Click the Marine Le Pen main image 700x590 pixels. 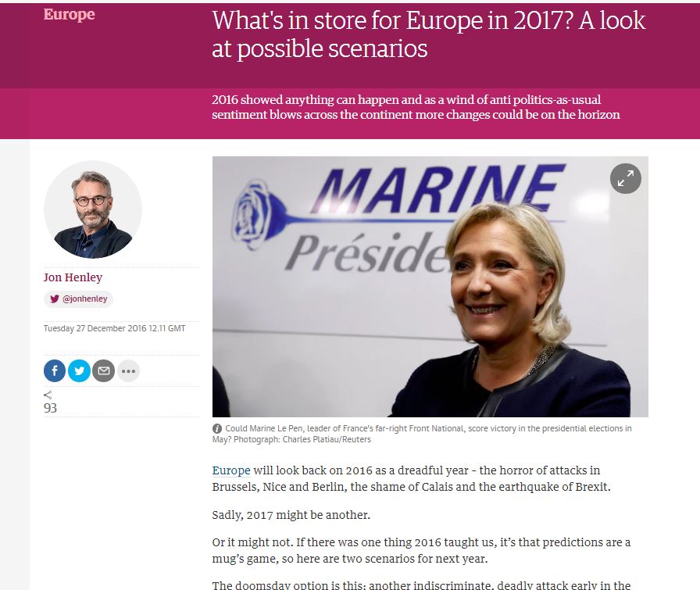pyautogui.click(x=430, y=286)
